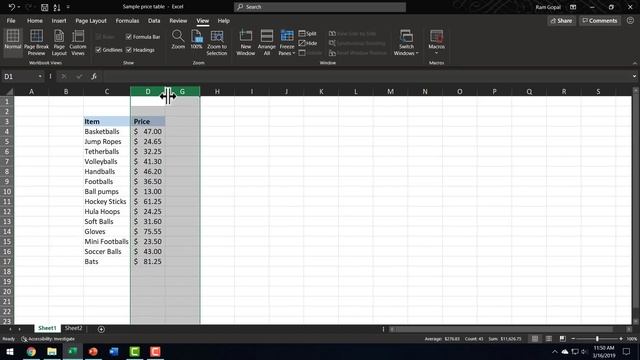Open the Help ribbon tab

[223, 21]
